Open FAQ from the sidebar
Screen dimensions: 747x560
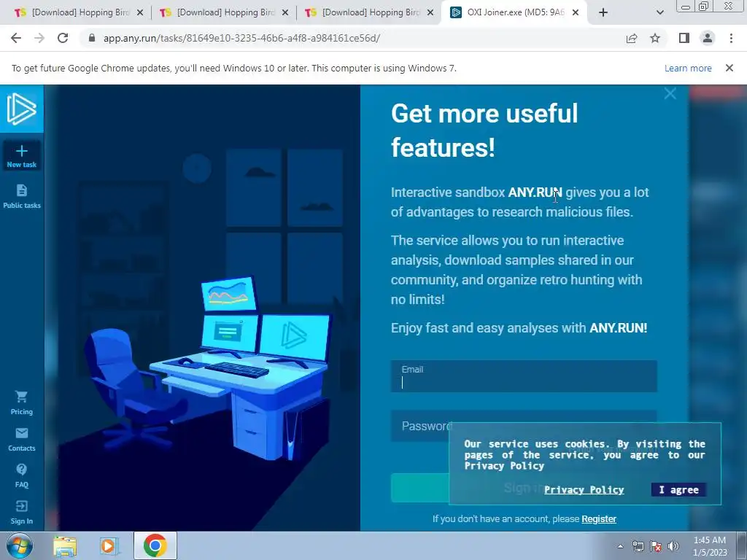pos(21,475)
